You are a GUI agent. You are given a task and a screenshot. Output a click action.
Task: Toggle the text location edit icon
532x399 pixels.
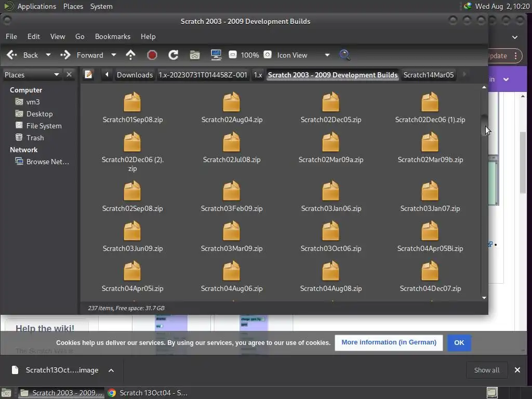88,75
